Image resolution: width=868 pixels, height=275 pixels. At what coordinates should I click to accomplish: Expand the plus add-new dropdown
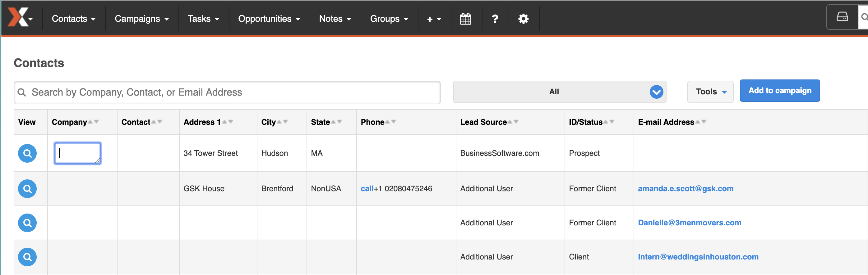click(434, 19)
